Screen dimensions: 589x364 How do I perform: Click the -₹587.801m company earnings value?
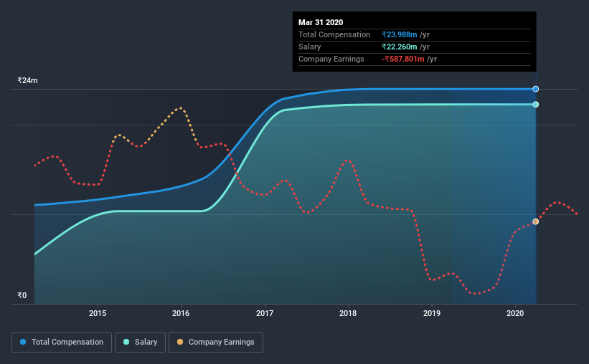pos(403,59)
